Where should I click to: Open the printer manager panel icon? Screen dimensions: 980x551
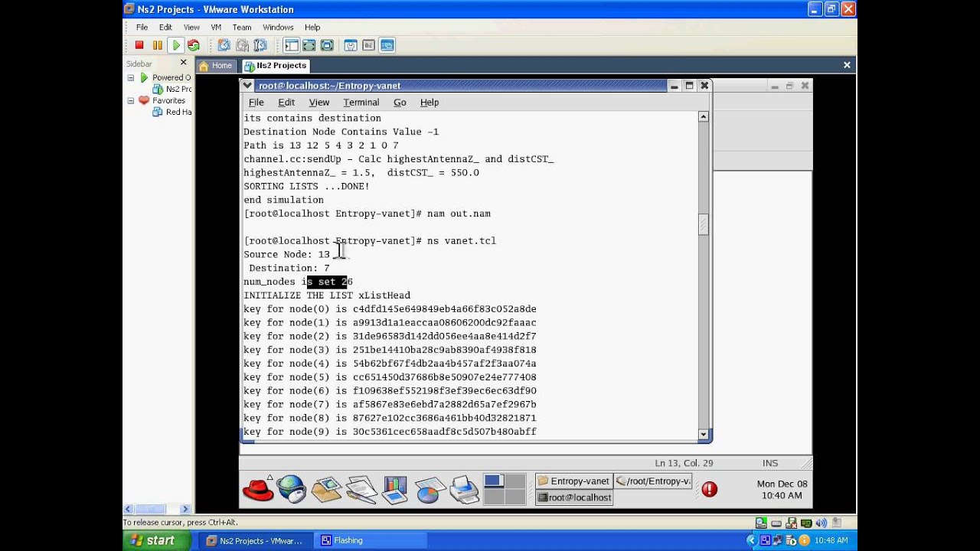pyautogui.click(x=464, y=488)
